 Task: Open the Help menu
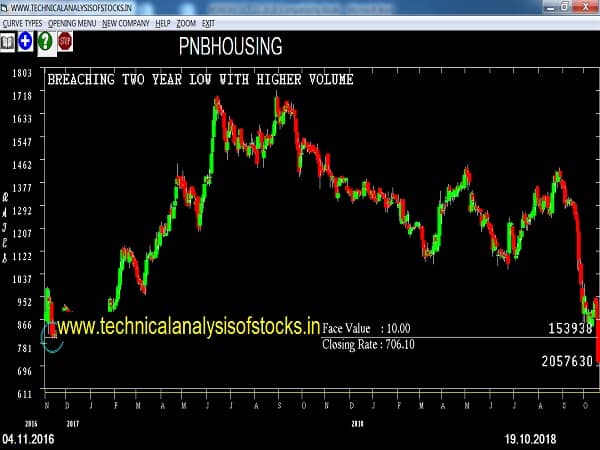click(161, 22)
